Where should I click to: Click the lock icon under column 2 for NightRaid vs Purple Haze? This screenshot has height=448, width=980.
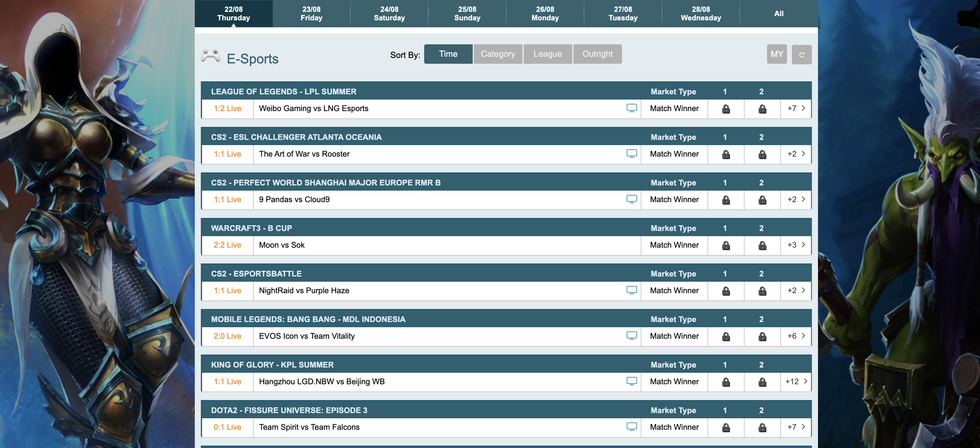click(x=762, y=290)
